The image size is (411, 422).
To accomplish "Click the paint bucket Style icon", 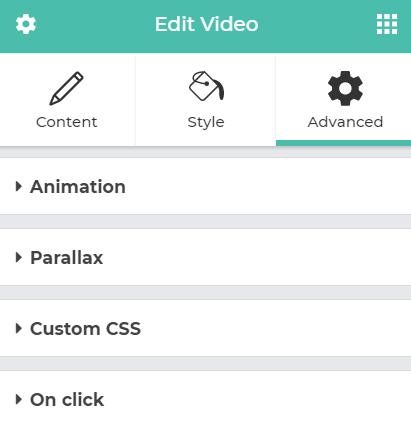I will tap(206, 86).
